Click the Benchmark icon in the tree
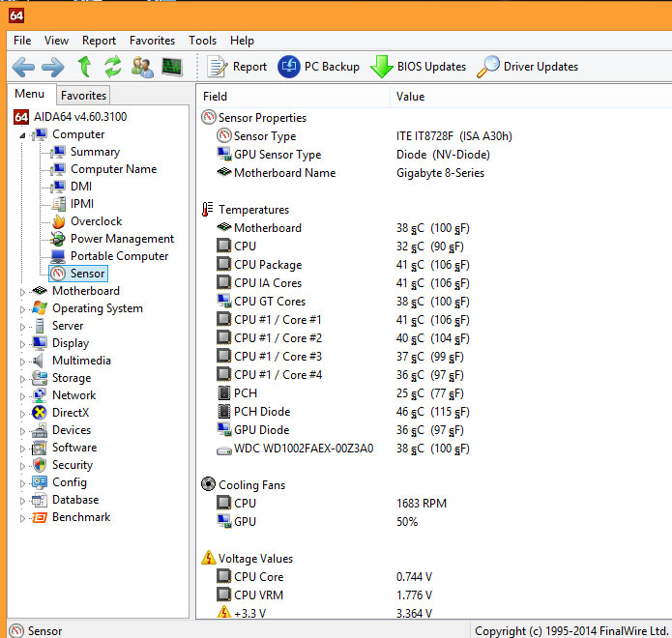 pos(40,517)
